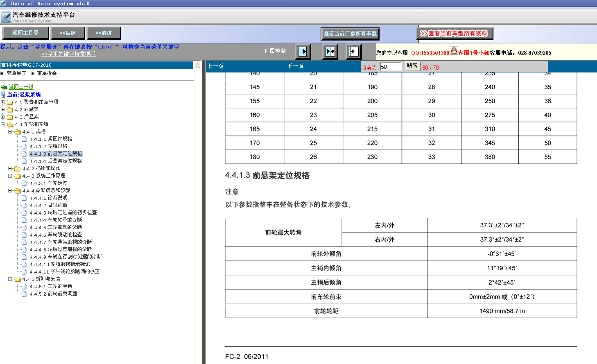Go to previous page via 上一页
Viewport: 597px width, 364px height.
pos(215,66)
